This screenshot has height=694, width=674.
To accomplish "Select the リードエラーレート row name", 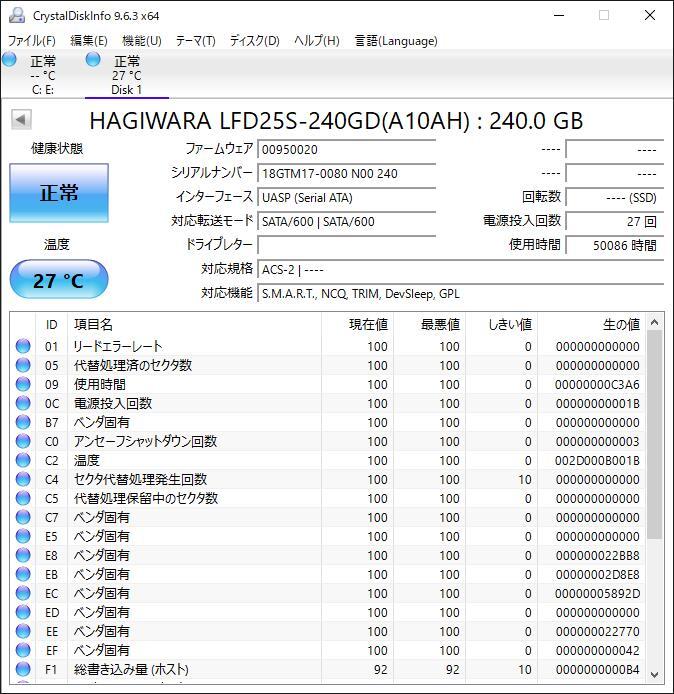I will (118, 346).
